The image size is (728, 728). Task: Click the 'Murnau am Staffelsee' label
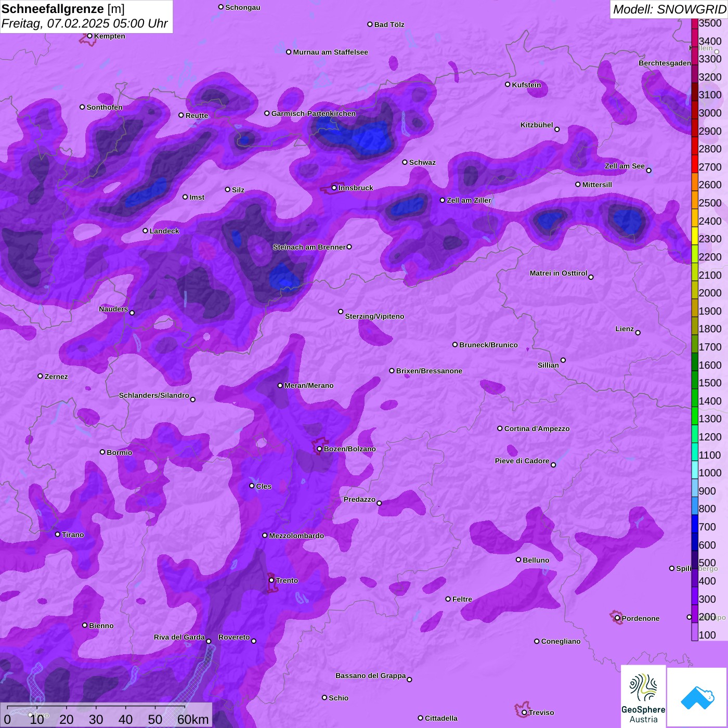(330, 52)
